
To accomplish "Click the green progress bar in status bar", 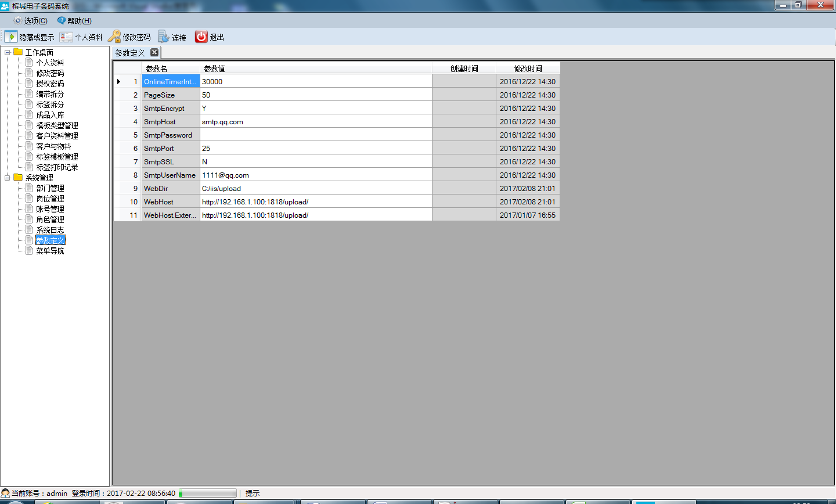I will [207, 494].
